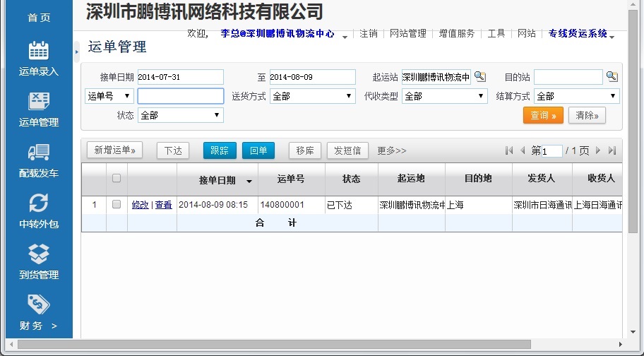Click the empty 运单号 search input
644x356 pixels.
[181, 96]
